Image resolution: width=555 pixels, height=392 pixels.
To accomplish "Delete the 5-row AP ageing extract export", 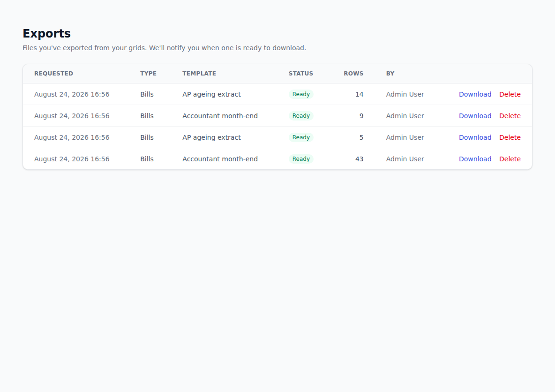I will point(510,137).
